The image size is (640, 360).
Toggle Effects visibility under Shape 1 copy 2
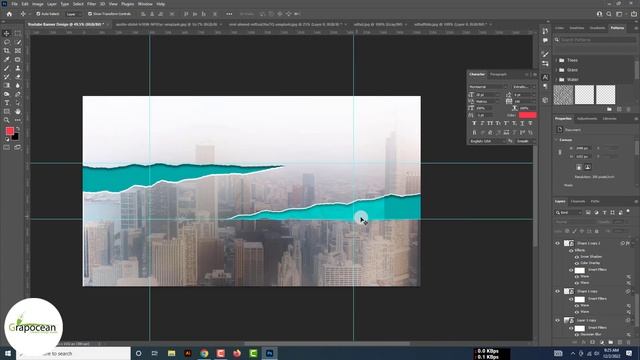click(571, 250)
